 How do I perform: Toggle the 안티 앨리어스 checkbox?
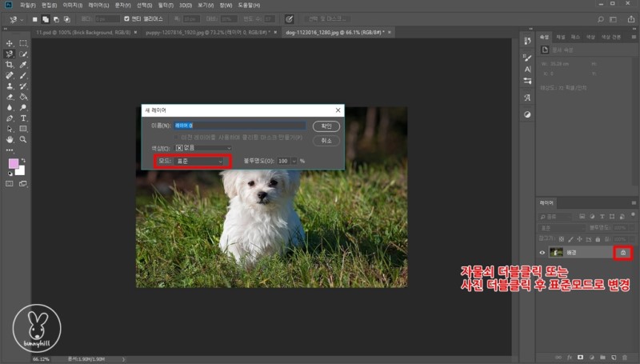tap(126, 18)
